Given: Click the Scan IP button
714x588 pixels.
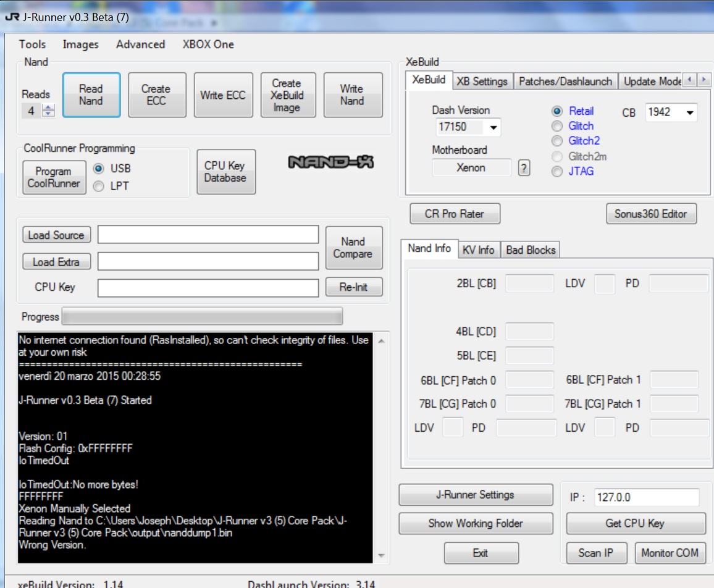Looking at the screenshot, I should tap(597, 553).
